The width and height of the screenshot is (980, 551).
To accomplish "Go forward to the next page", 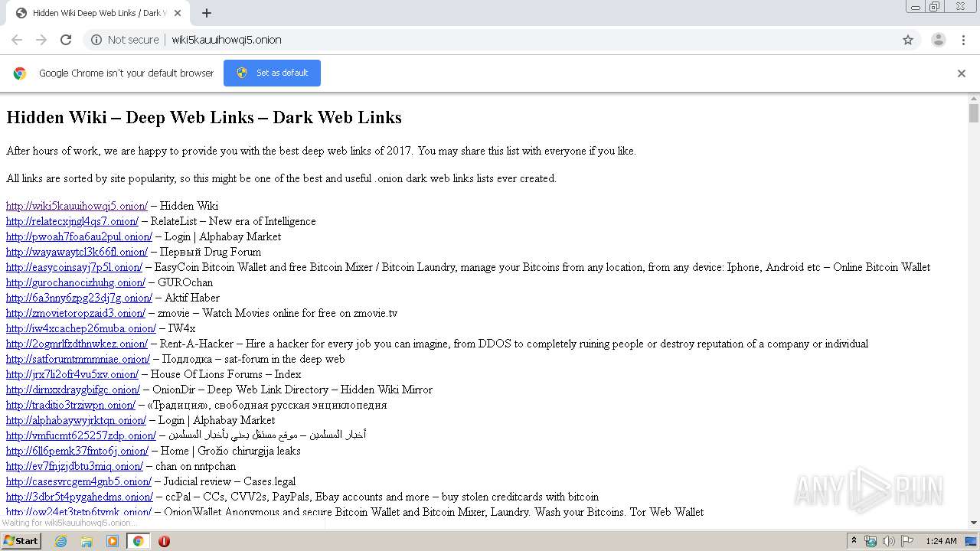I will (x=41, y=40).
